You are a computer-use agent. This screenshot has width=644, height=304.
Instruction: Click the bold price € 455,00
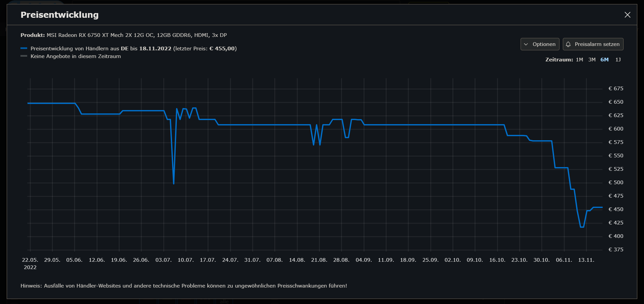pos(223,48)
